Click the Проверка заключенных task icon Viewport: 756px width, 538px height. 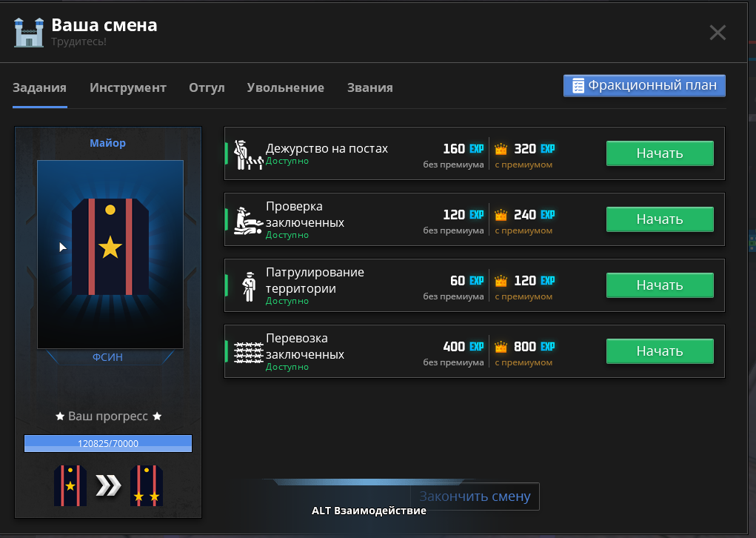(247, 220)
